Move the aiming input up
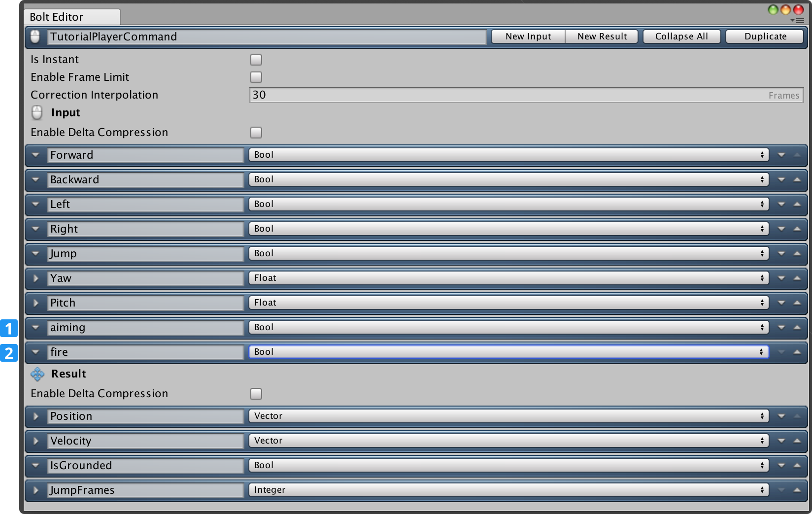812x514 pixels. pyautogui.click(x=797, y=327)
